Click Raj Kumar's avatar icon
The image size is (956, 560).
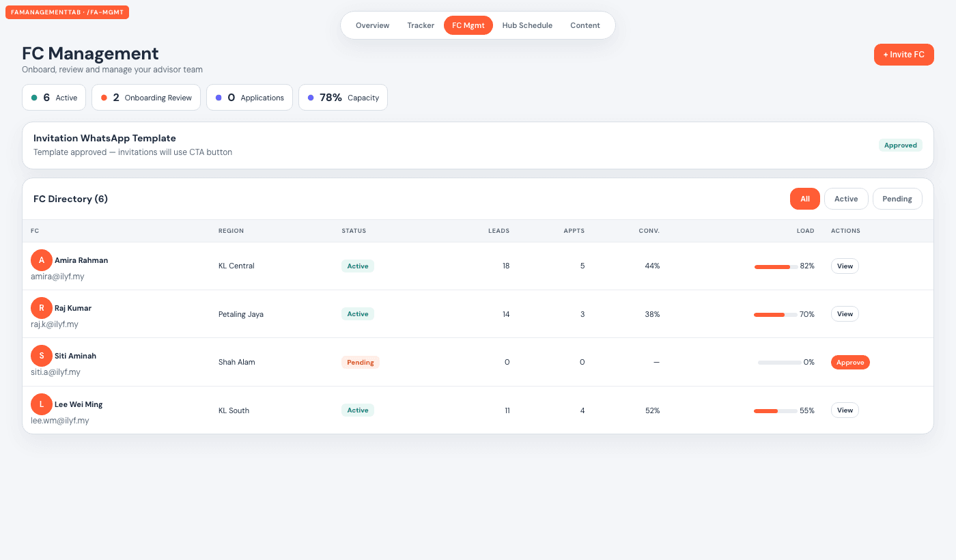42,308
